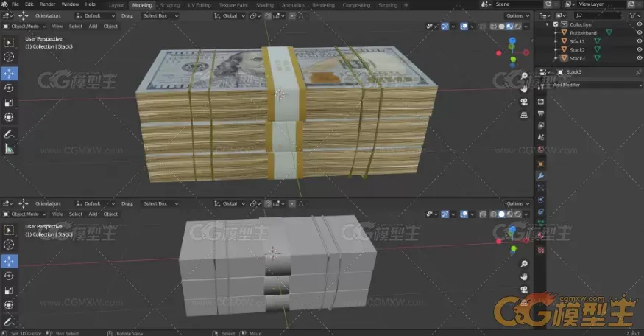
Task: Switch to the UV Editing workspace tab
Action: click(199, 5)
